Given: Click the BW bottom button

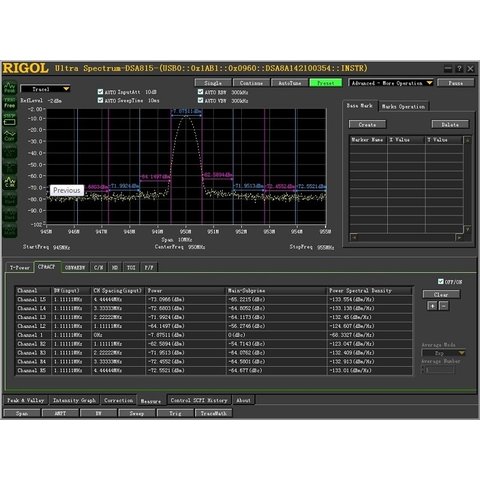Looking at the screenshot, I should 99,413.
